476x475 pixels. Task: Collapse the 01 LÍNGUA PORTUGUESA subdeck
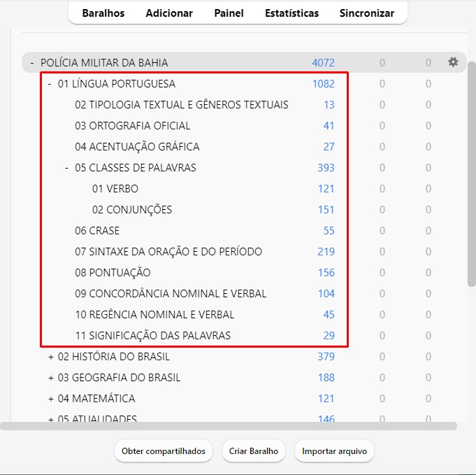[50, 83]
